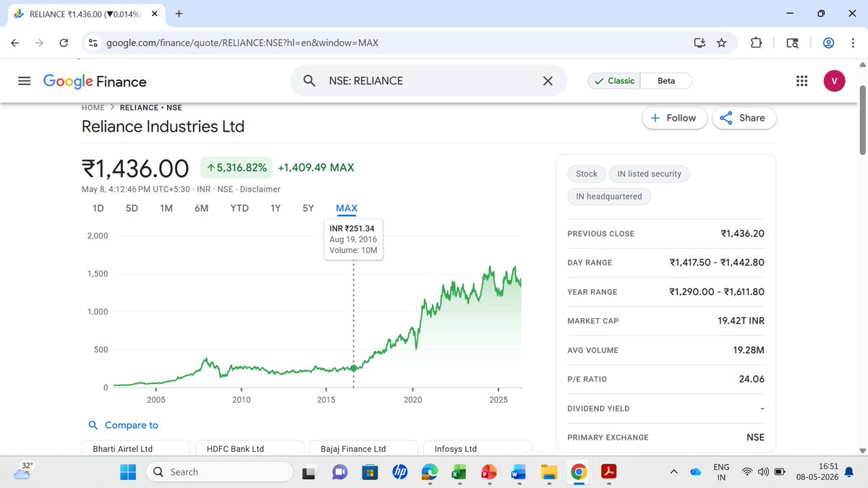Select the 1D chart range

(x=98, y=208)
